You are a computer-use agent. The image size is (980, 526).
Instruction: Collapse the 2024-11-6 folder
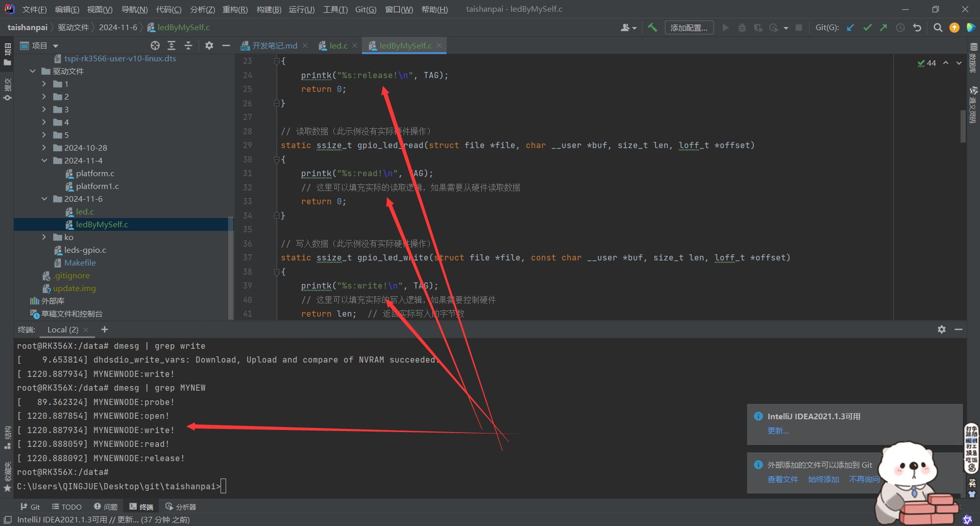tap(44, 199)
